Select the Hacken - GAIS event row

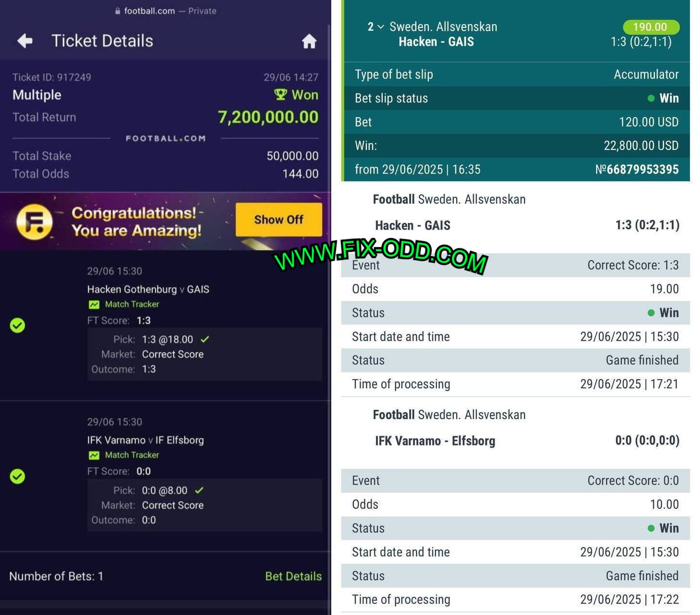pyautogui.click(x=515, y=225)
